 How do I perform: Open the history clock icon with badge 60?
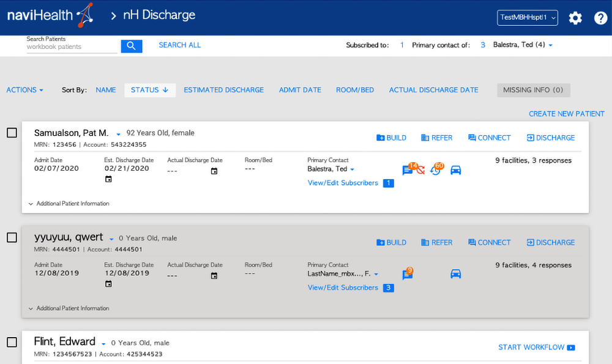pos(435,171)
